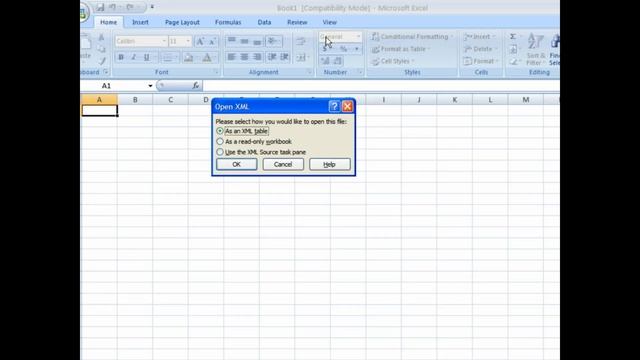Screen dimensions: 640x360
Task: Click the Decrease Font Size icon
Action: pos(213,41)
